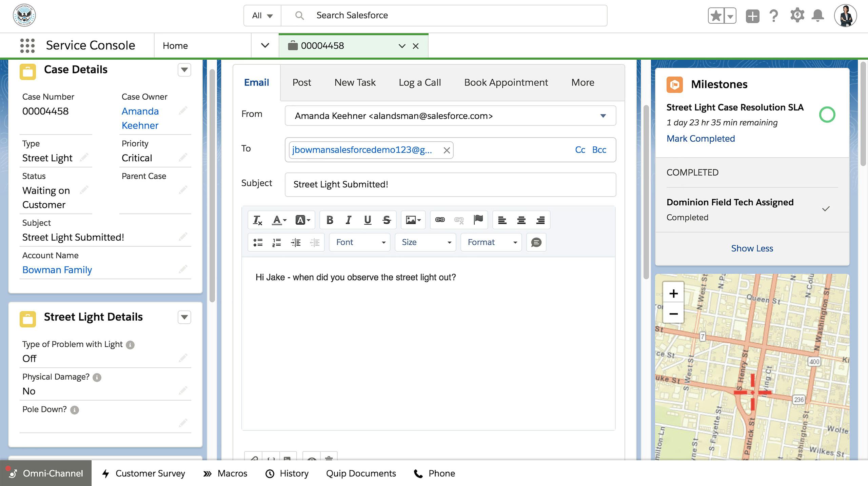Viewport: 868px width, 486px height.
Task: Add Cc recipients
Action: tap(580, 150)
